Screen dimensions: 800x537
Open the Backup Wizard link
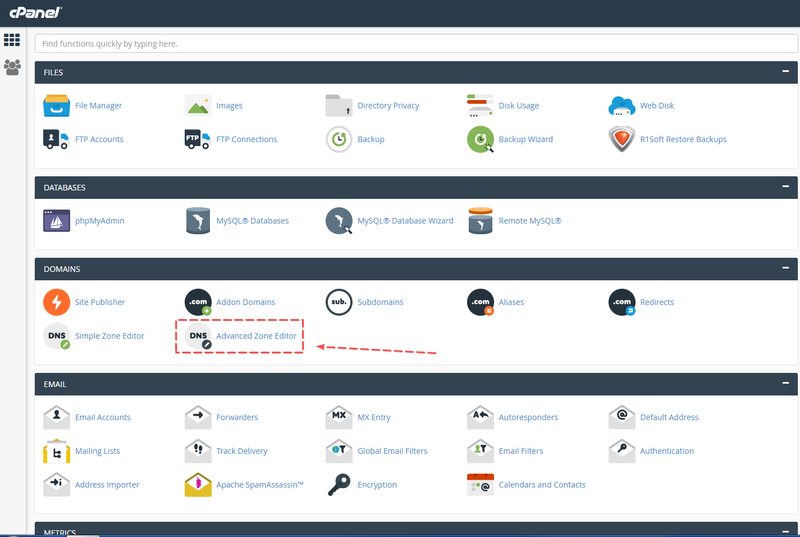(x=526, y=139)
